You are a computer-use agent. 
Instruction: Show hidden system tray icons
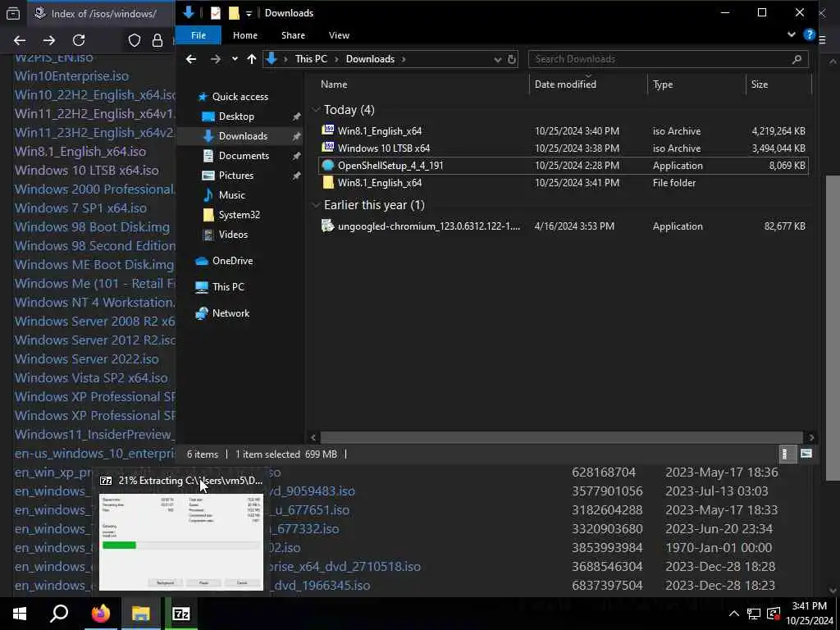[734, 614]
